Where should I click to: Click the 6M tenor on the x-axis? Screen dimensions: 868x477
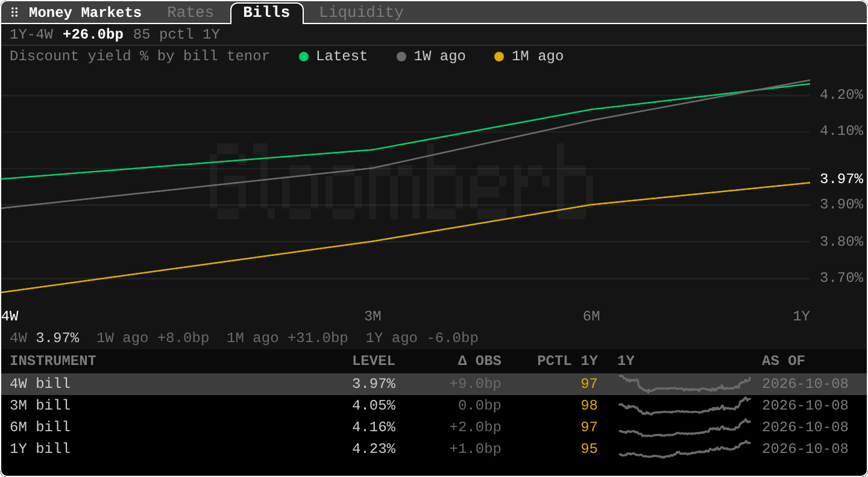click(591, 316)
